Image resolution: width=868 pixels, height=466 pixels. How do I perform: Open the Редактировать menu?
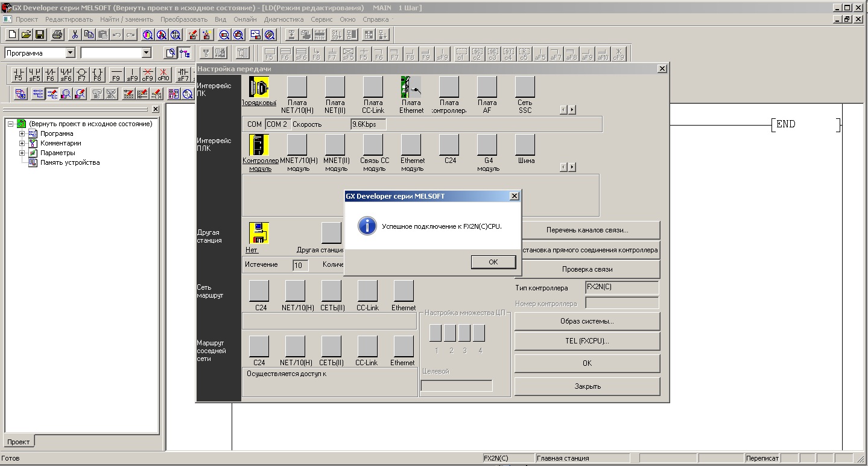pyautogui.click(x=69, y=19)
